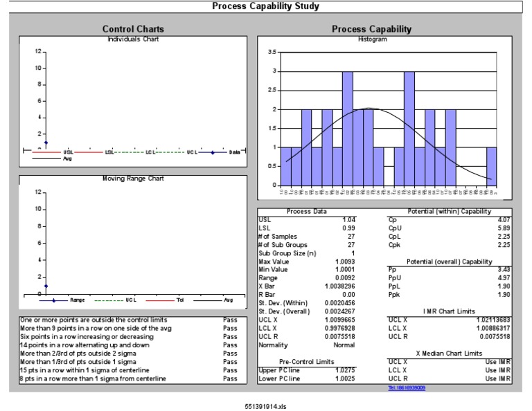
Task: Click the Process Capability Study title
Action: (265, 7)
